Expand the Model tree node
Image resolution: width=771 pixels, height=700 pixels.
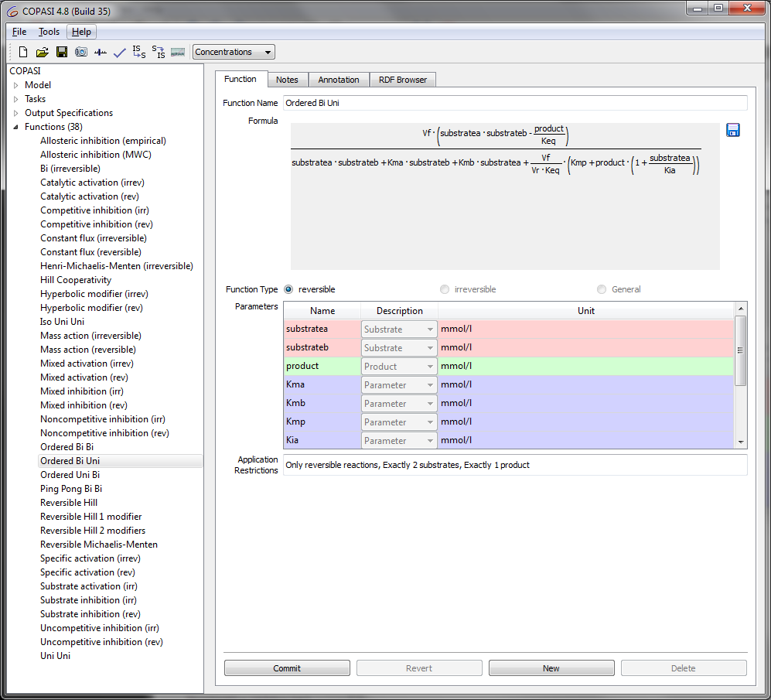(15, 85)
